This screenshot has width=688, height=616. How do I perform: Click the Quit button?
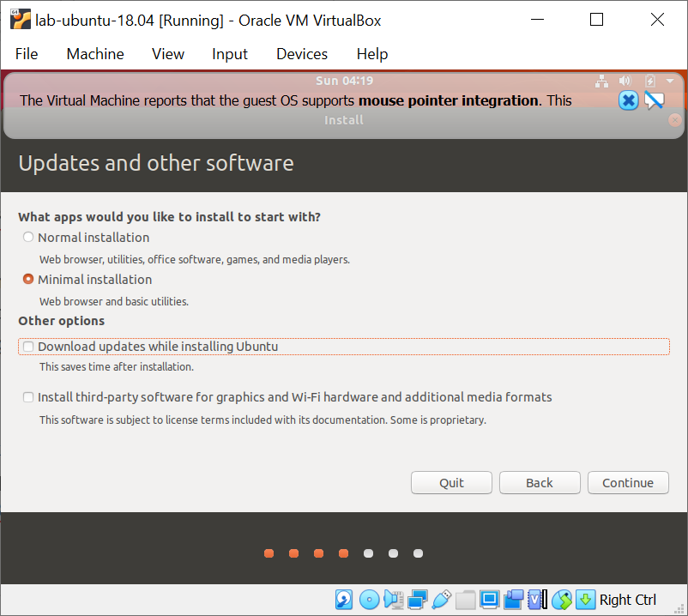pyautogui.click(x=451, y=483)
